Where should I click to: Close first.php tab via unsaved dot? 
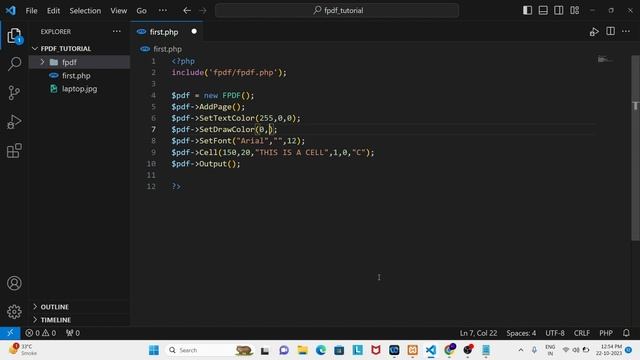(x=194, y=31)
